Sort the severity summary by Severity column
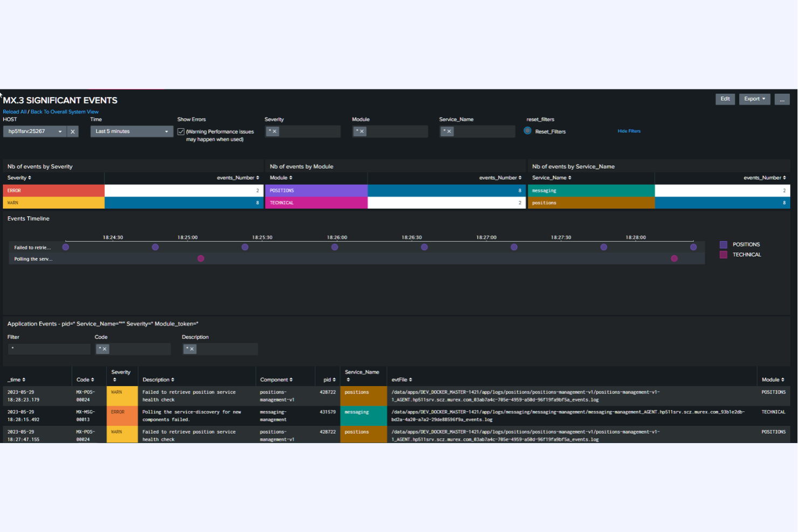The image size is (798, 532). pos(19,178)
